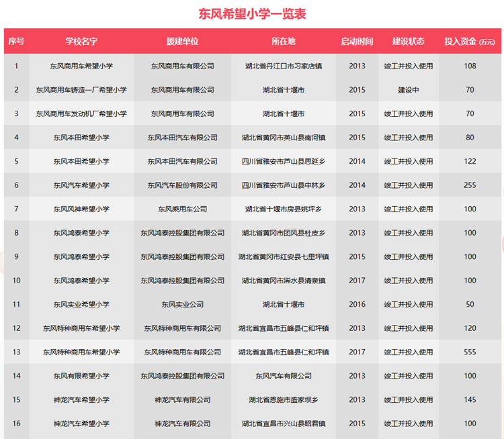
Task: Click the 序号 column header
Action: (16, 41)
